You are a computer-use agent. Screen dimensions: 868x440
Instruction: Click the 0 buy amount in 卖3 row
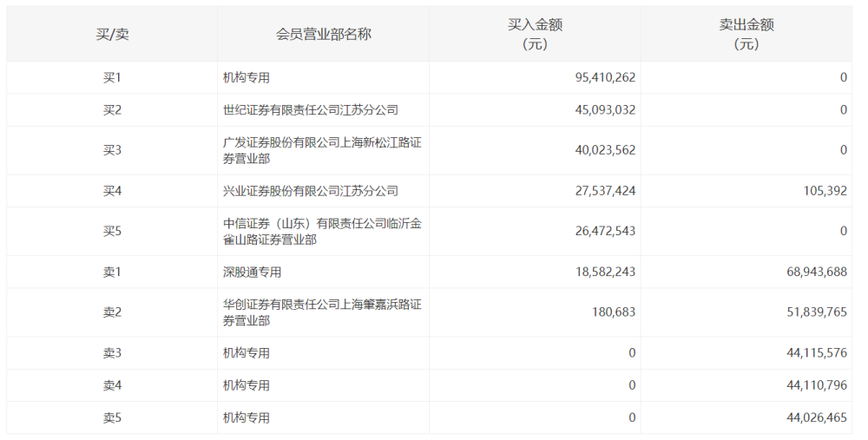click(632, 352)
